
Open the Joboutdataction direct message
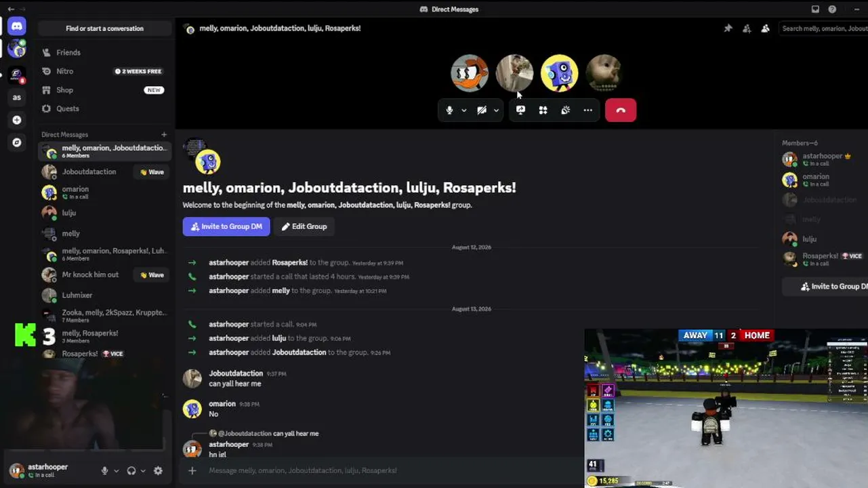coord(89,171)
